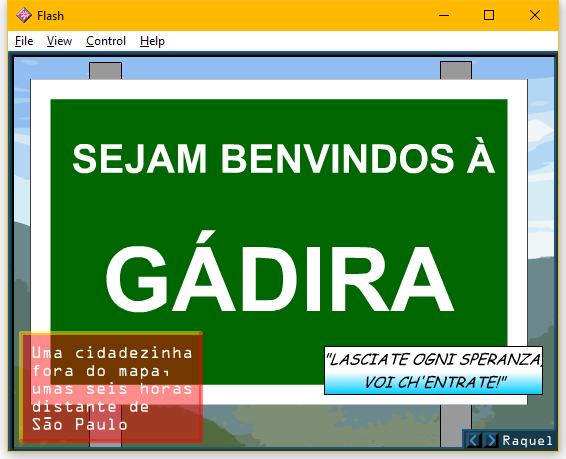
Task: Advance to next page with right arrow
Action: point(491,440)
